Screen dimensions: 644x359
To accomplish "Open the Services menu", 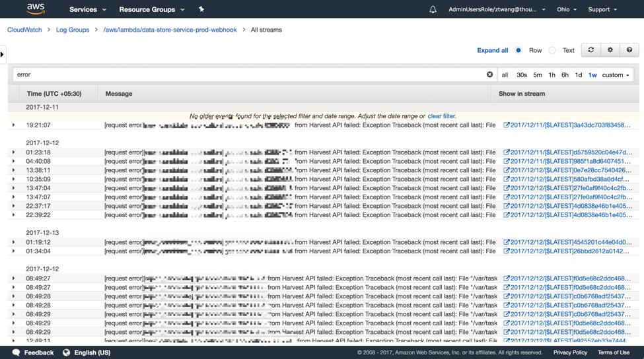I will [x=87, y=10].
